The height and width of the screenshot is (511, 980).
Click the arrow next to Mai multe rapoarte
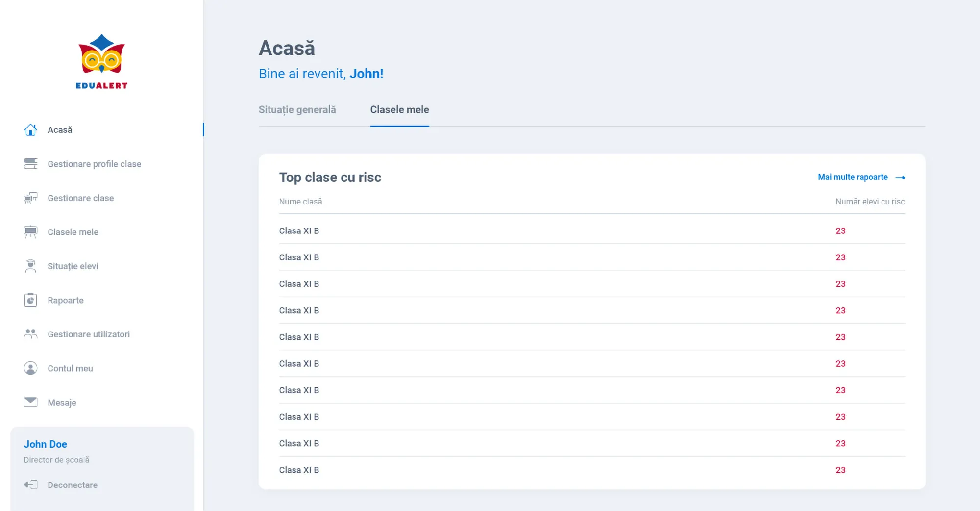pyautogui.click(x=900, y=178)
